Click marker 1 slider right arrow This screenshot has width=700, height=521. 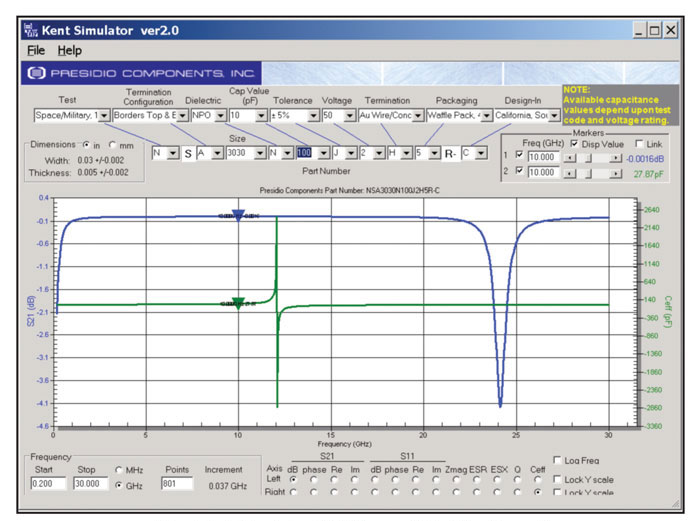[x=616, y=158]
